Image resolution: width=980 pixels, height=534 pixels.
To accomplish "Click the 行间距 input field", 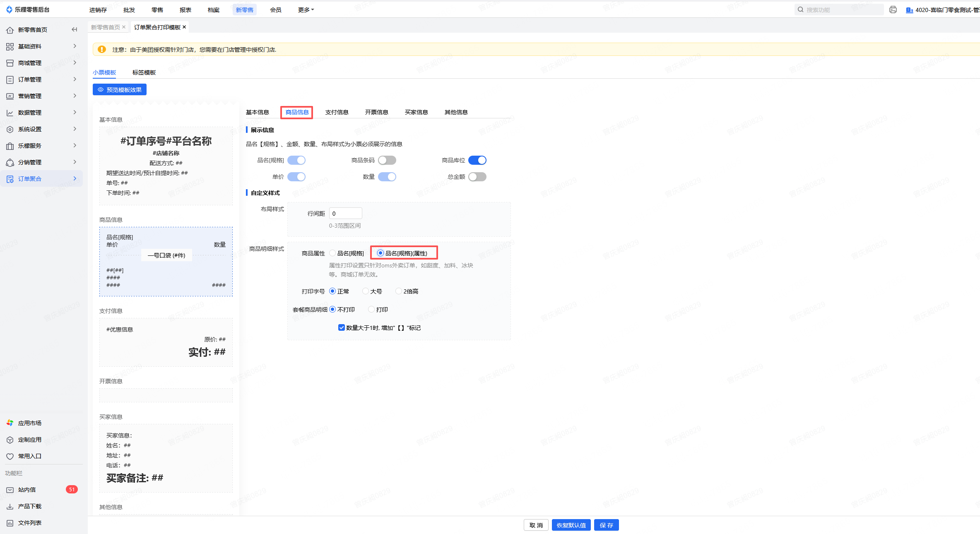I will [x=345, y=214].
